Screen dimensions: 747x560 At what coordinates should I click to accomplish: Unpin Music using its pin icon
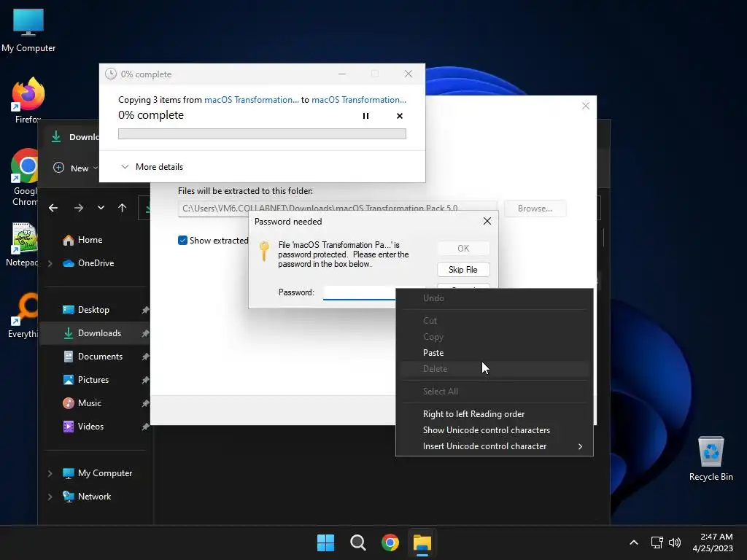coord(145,403)
